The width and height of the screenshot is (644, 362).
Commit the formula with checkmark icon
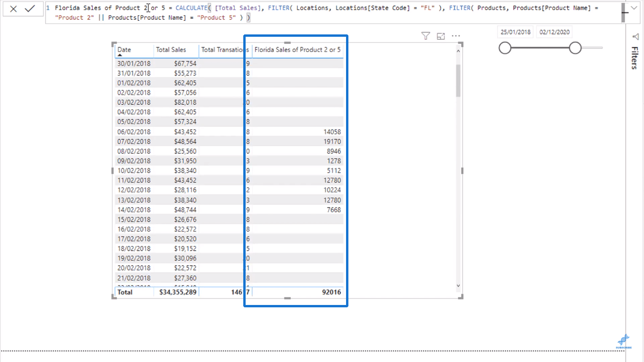coord(30,8)
